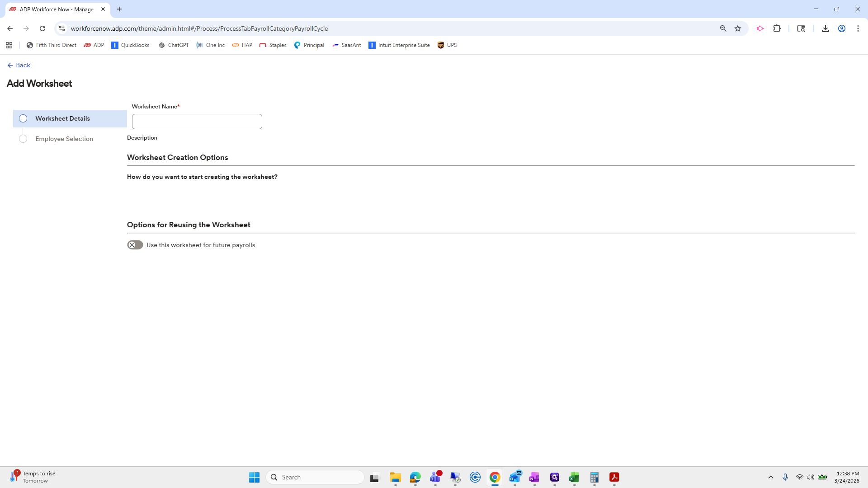Toggle Use this worksheet for future payrolls
This screenshot has width=868, height=488.
(135, 245)
